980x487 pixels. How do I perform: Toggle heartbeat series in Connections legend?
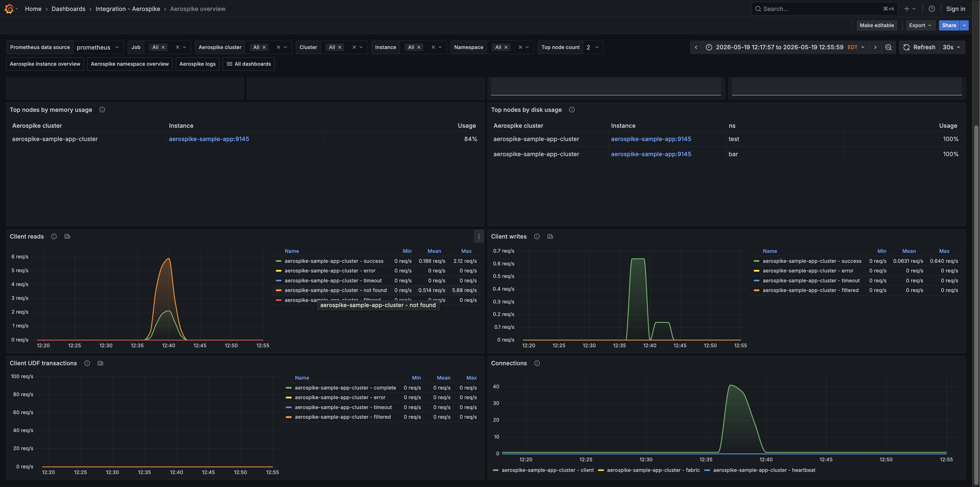click(764, 470)
